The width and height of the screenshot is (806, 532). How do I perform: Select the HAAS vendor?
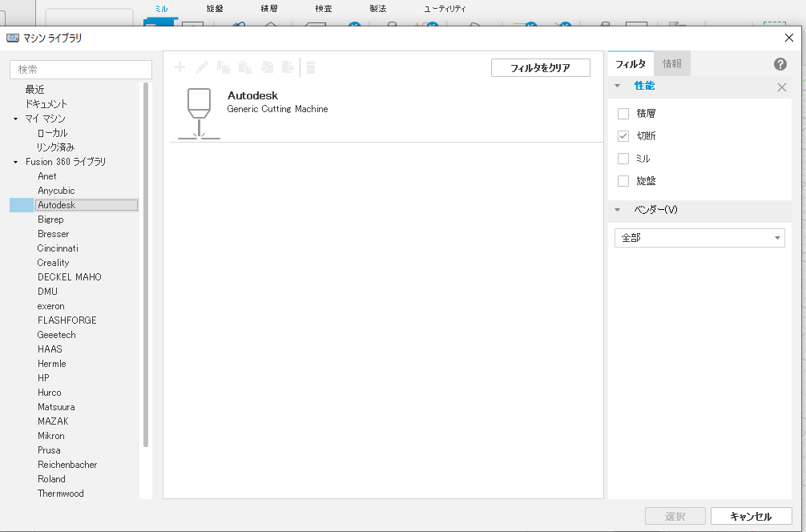(50, 349)
